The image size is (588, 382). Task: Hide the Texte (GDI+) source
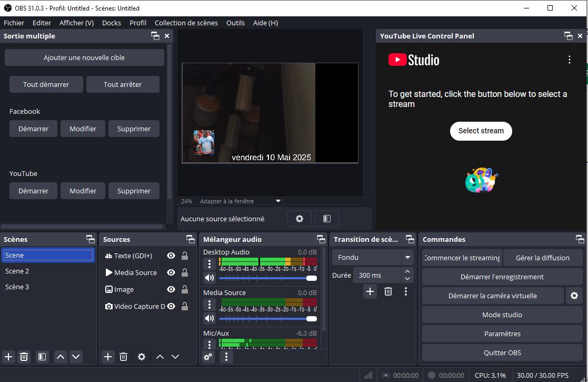171,256
